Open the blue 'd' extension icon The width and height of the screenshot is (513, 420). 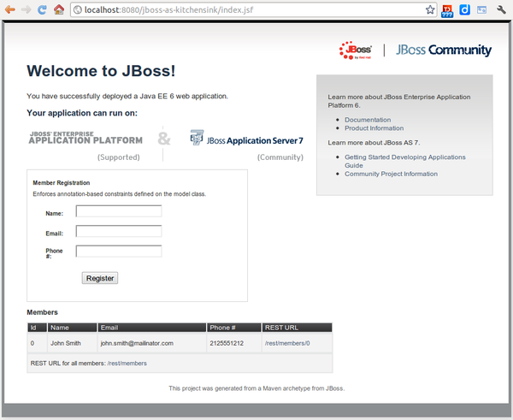(x=464, y=9)
